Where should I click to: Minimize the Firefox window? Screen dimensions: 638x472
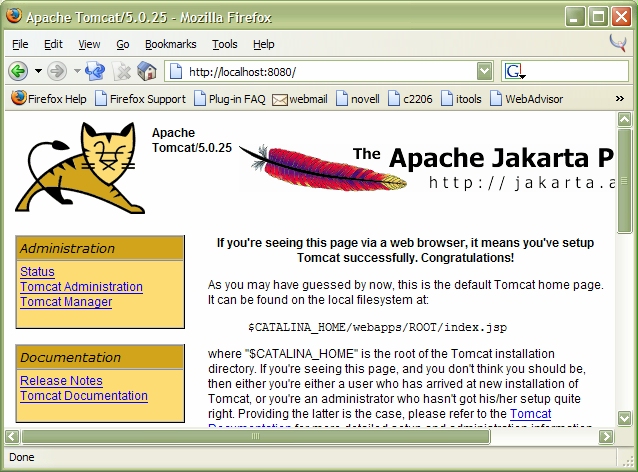[x=575, y=17]
